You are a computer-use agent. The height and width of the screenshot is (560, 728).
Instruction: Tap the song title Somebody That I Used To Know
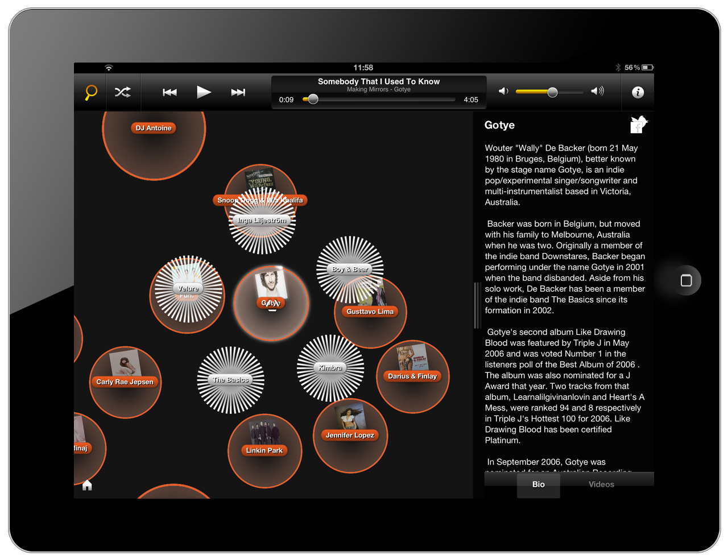click(x=379, y=81)
